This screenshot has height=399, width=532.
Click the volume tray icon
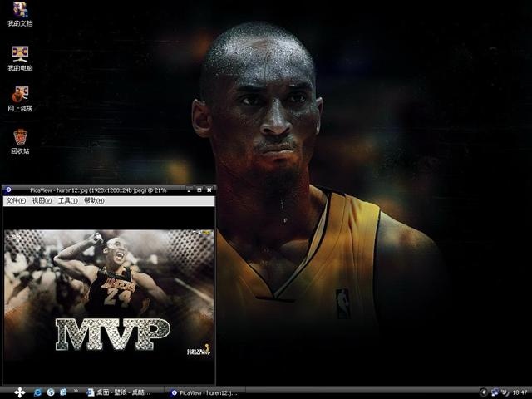(x=505, y=392)
